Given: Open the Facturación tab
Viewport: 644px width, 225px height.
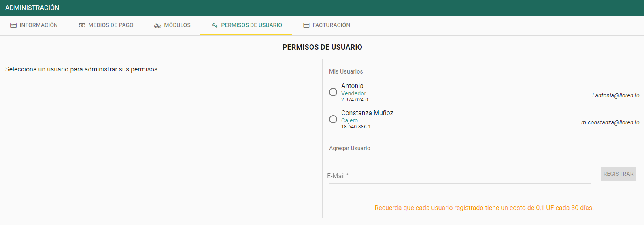Looking at the screenshot, I should (332, 25).
